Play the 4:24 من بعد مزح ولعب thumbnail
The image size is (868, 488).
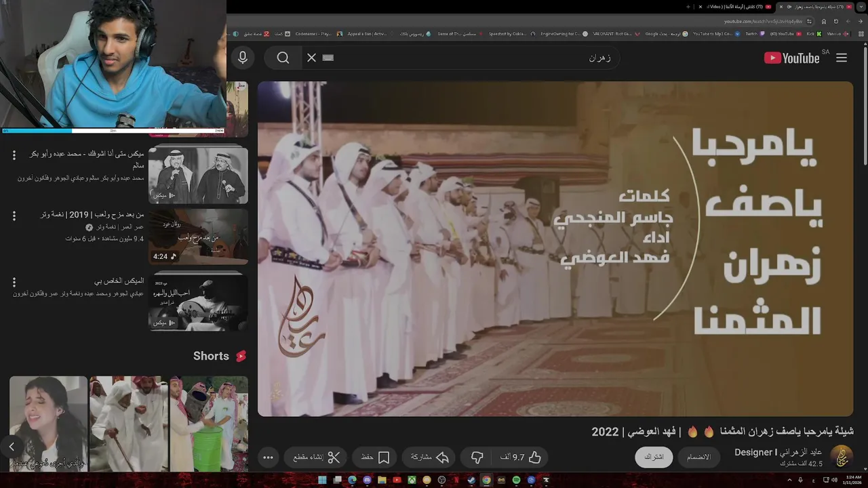(198, 237)
